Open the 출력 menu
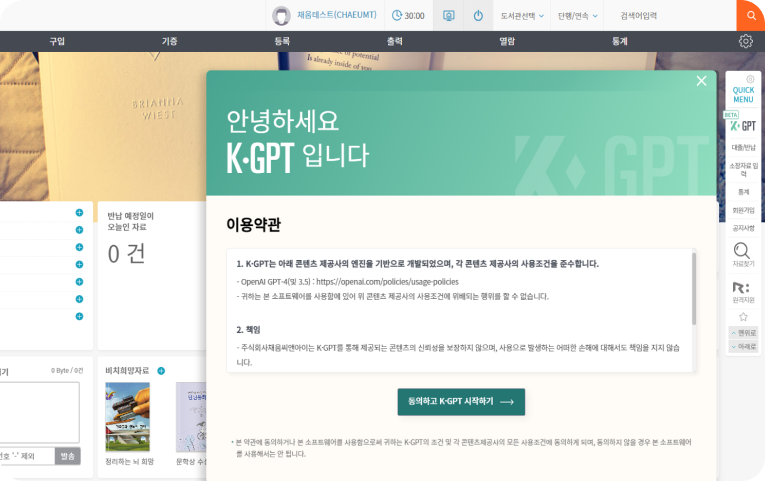This screenshot has height=481, width=765. (395, 41)
